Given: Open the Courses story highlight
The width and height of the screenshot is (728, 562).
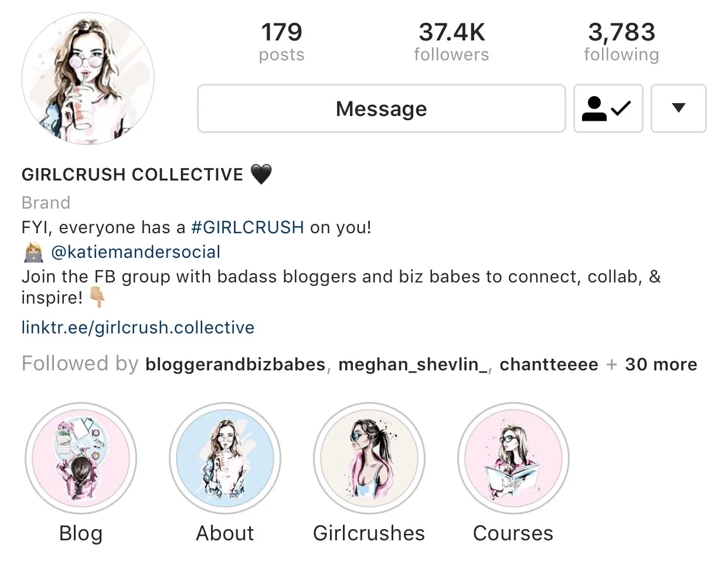Looking at the screenshot, I should [x=513, y=458].
